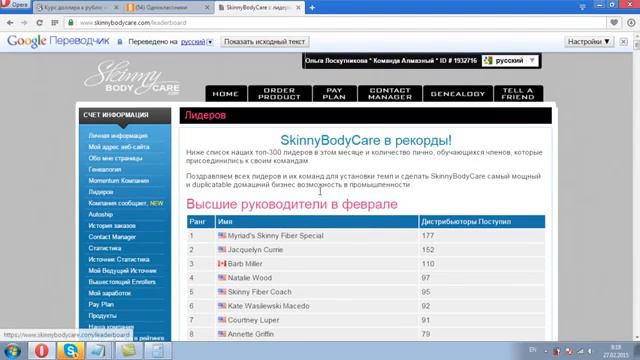Open the русский translation language dropdown

197,42
